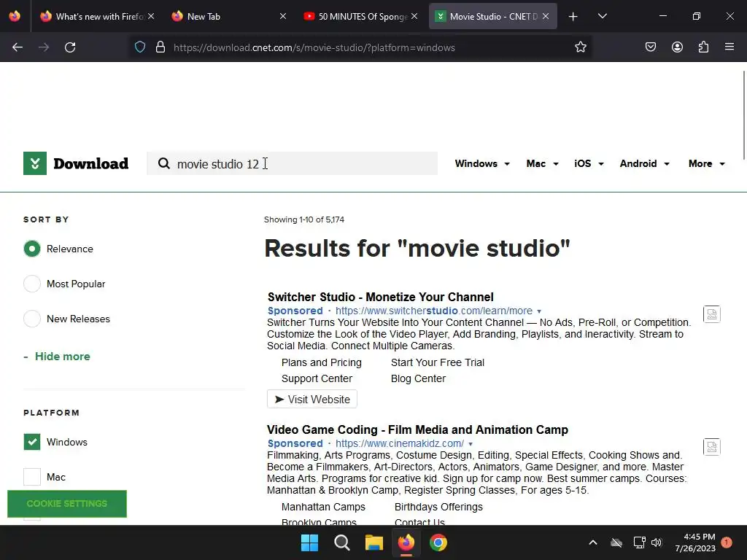Go back with the browser back arrow

point(18,47)
